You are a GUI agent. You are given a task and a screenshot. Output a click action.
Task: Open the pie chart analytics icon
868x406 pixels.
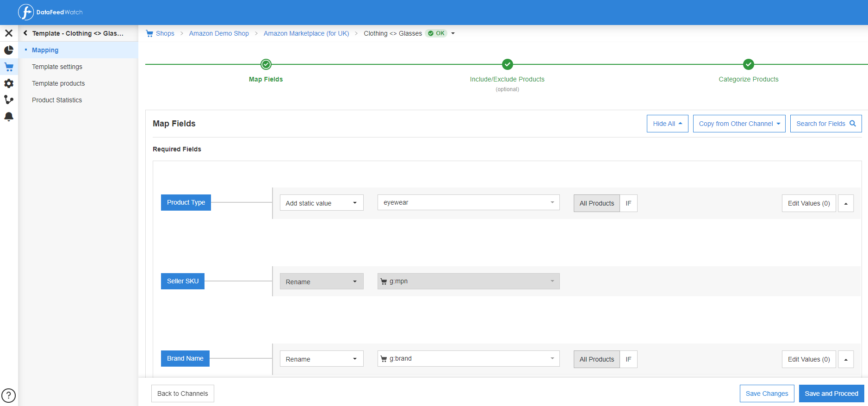point(9,50)
